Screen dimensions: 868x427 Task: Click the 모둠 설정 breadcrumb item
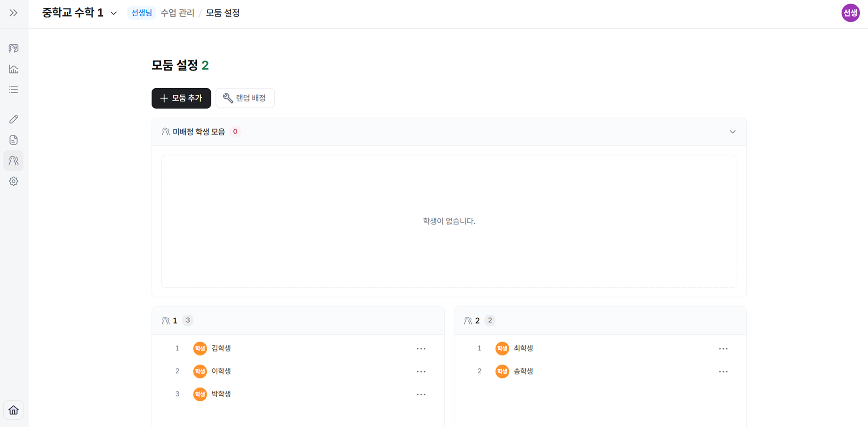point(222,13)
